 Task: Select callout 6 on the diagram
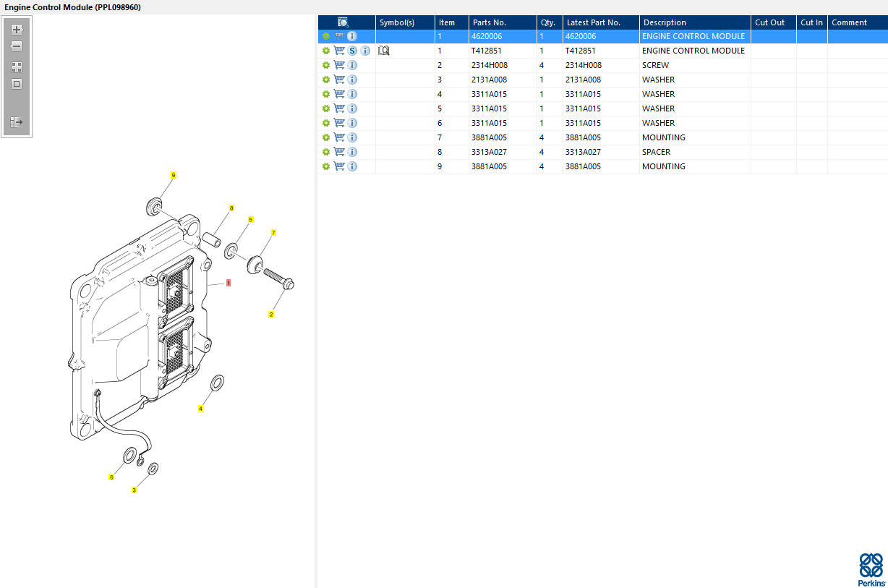(111, 477)
